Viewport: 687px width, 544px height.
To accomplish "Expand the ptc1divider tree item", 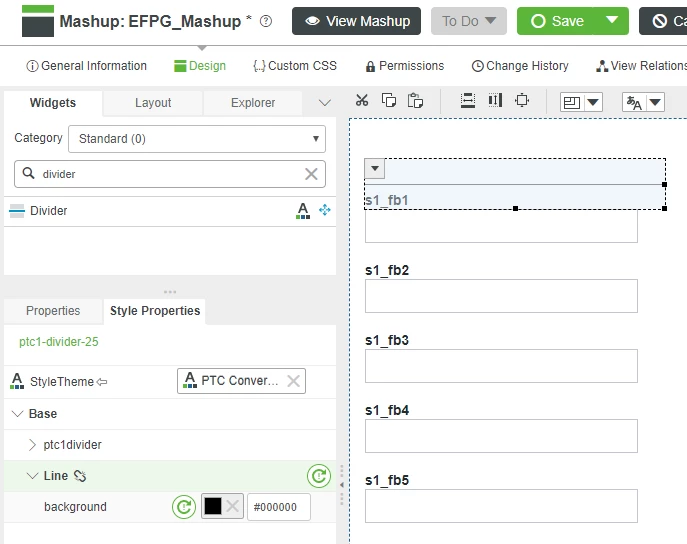I will pyautogui.click(x=32, y=445).
